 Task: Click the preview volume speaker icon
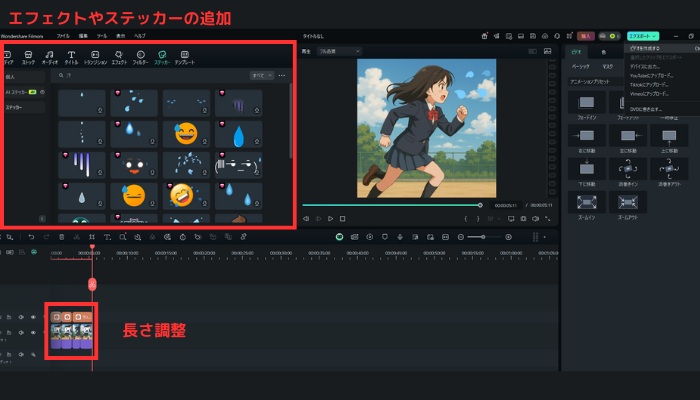point(535,219)
